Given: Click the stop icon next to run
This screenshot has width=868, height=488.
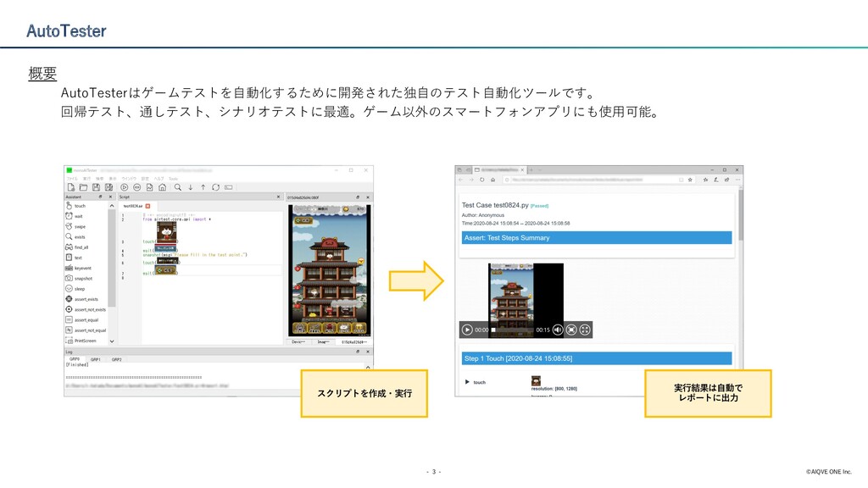Looking at the screenshot, I should tap(136, 187).
